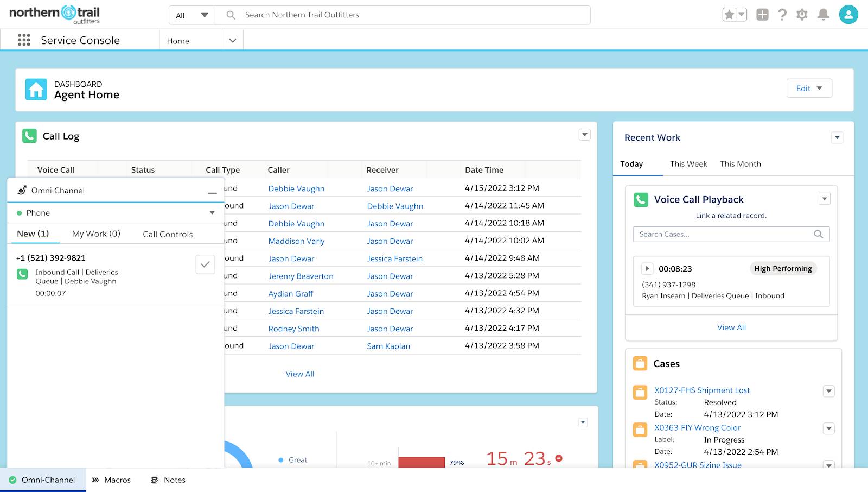Image resolution: width=868 pixels, height=492 pixels.
Task: Open the help question mark icon
Action: click(x=782, y=15)
